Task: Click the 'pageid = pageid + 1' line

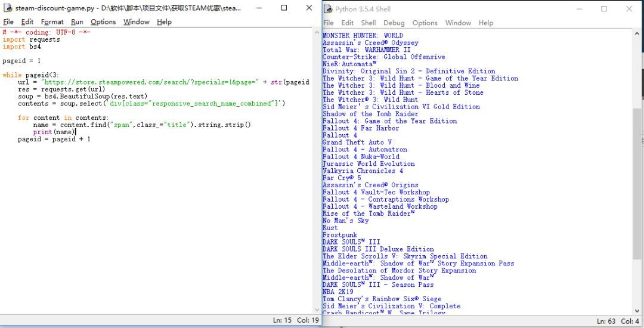Action: [x=54, y=139]
